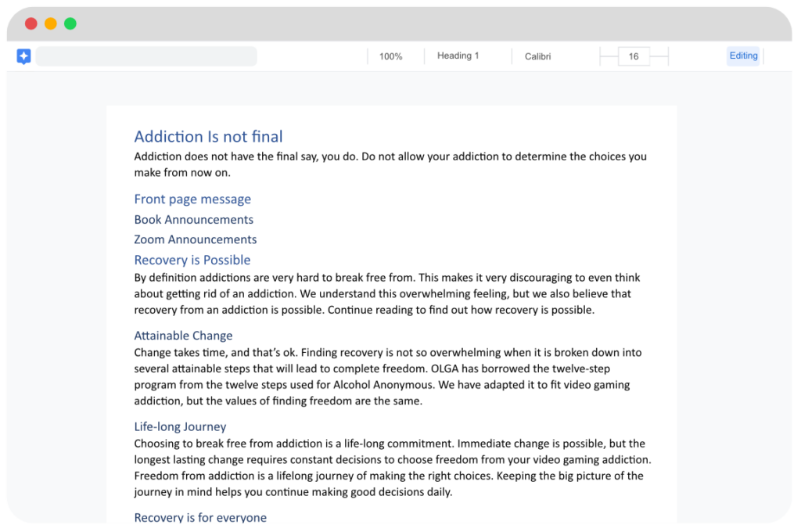Click the 'Book Announcements' heading
Screen dimensions: 801x532
tap(194, 219)
